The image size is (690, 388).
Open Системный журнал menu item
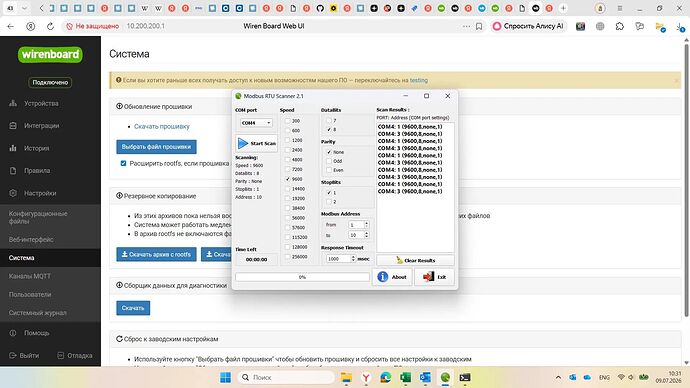(37, 313)
